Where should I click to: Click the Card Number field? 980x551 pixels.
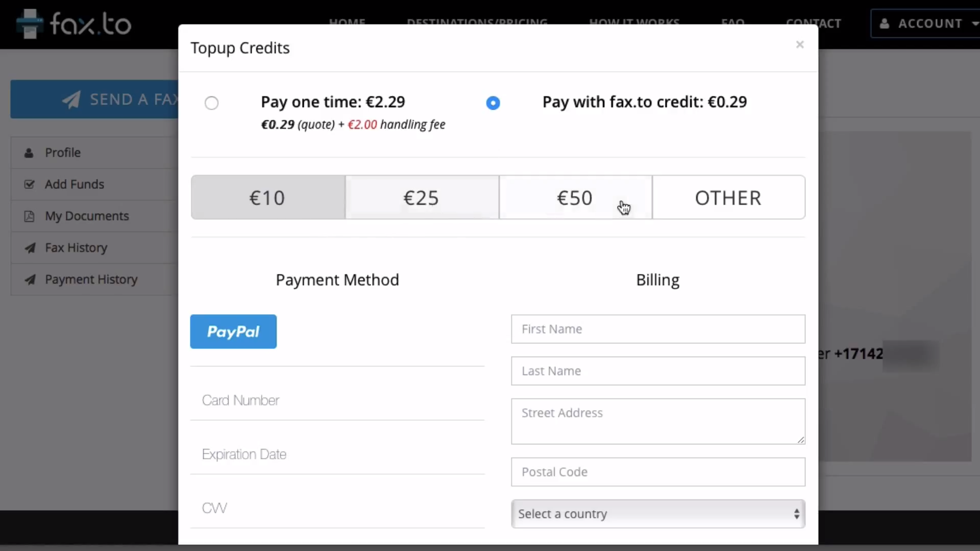click(337, 400)
